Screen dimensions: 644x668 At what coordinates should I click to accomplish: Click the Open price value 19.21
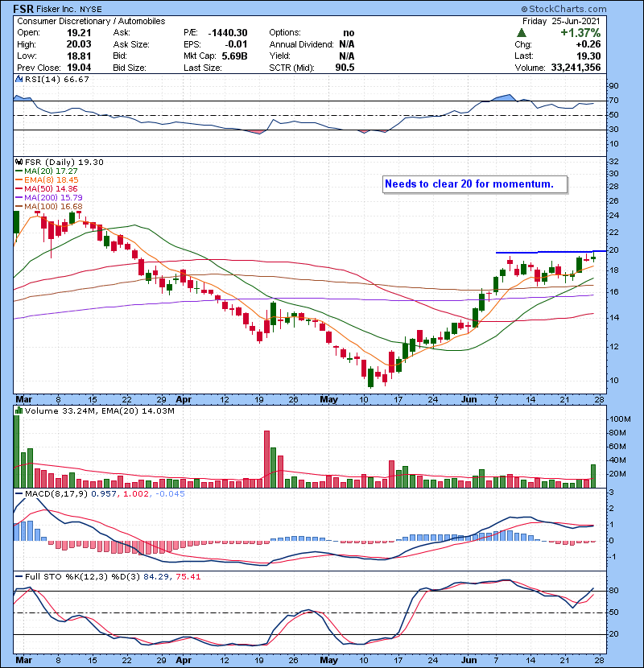coord(79,33)
